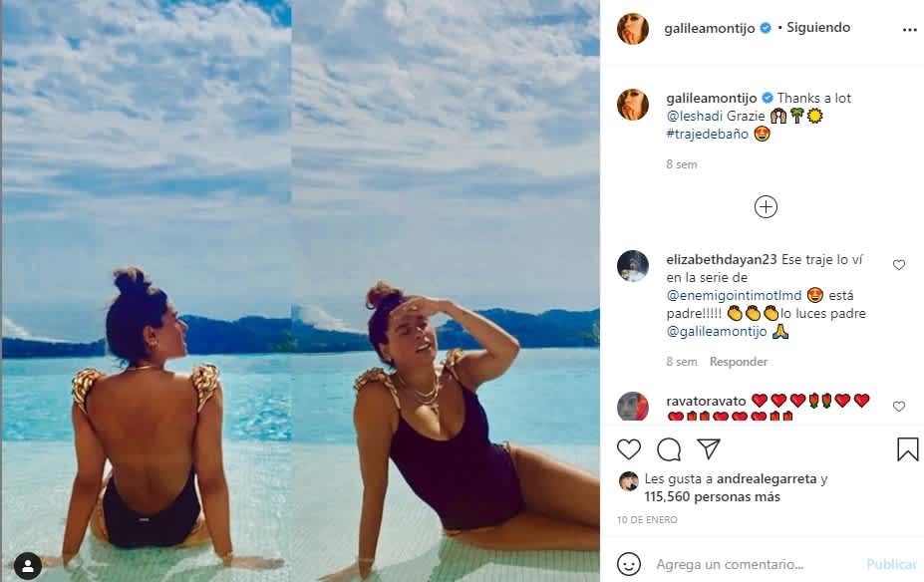Image resolution: width=924 pixels, height=582 pixels.
Task: Reply to elizabethdayan23 with Responder
Action: (x=739, y=362)
